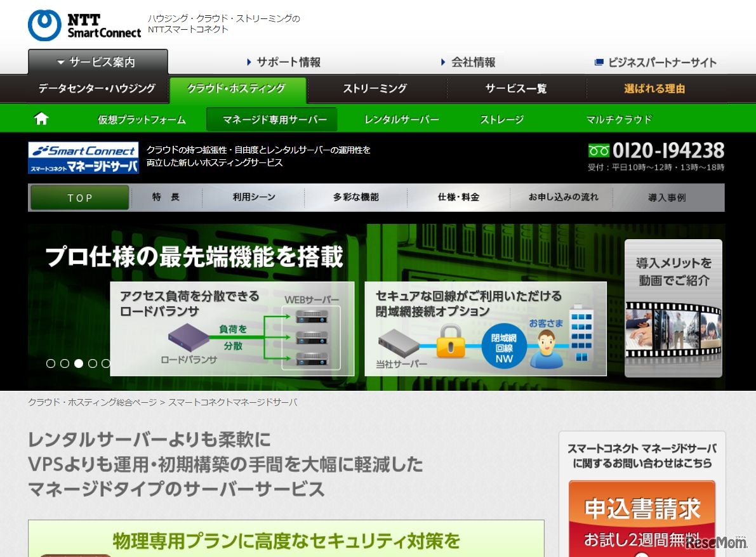Switch to the 仕様・料金 tab
This screenshot has width=756, height=557.
pos(458,197)
